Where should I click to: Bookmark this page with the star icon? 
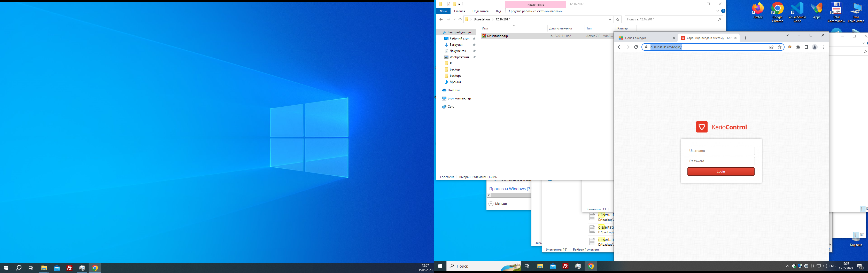point(780,47)
